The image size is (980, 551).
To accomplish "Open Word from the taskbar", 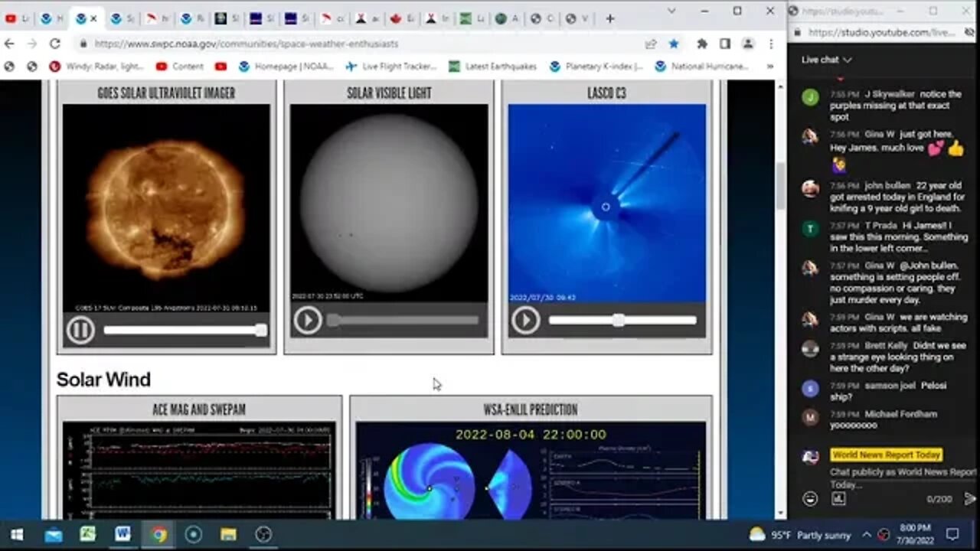I will pos(122,534).
